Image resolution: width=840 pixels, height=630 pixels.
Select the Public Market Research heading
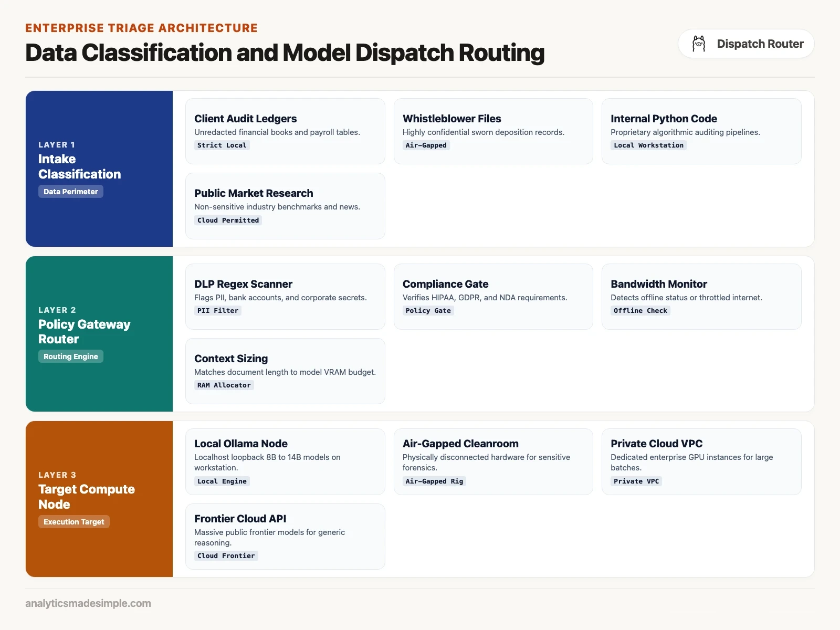point(254,193)
